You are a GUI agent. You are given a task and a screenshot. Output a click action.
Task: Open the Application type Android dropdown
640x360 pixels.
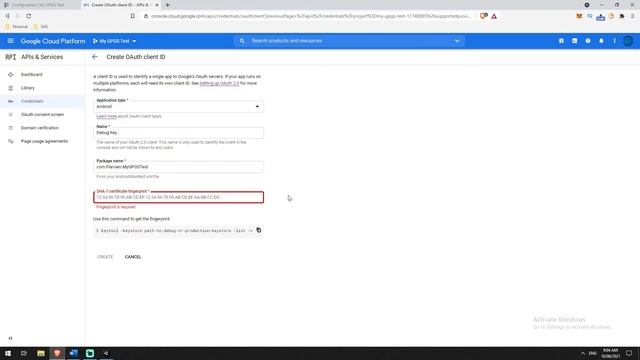pyautogui.click(x=178, y=106)
